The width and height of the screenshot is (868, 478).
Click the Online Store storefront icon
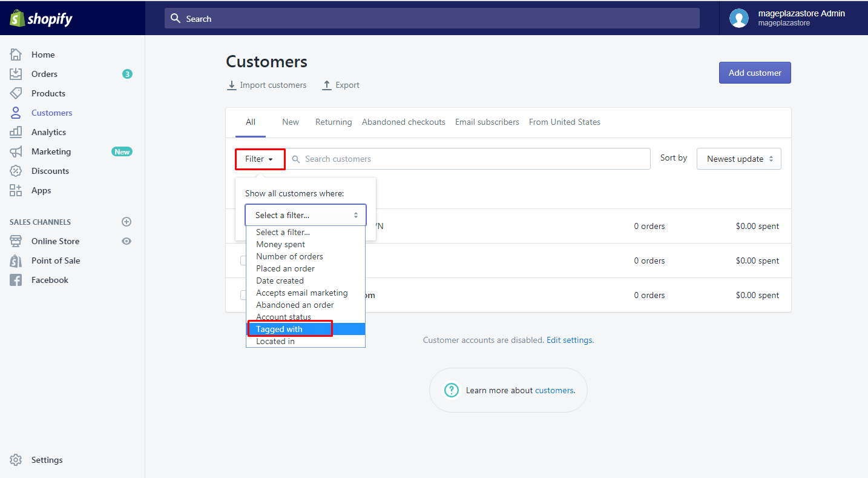(16, 241)
